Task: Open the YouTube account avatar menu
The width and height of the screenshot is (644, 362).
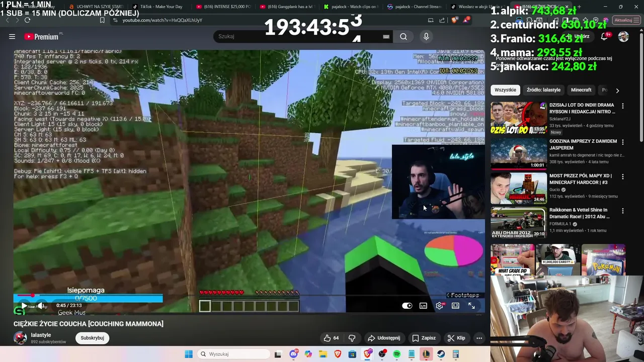Action: click(623, 36)
